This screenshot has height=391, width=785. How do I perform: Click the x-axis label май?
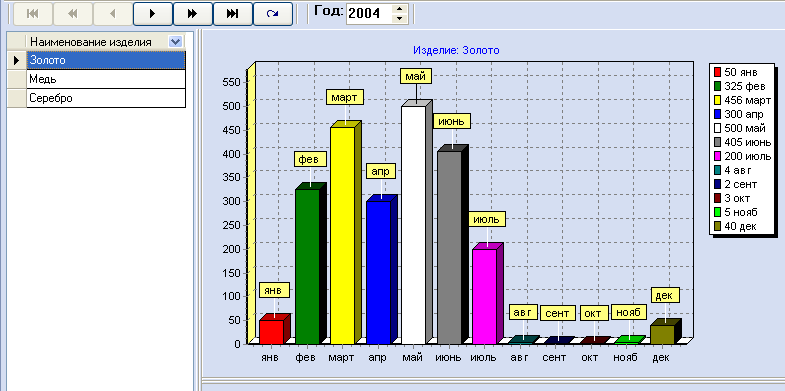point(413,357)
